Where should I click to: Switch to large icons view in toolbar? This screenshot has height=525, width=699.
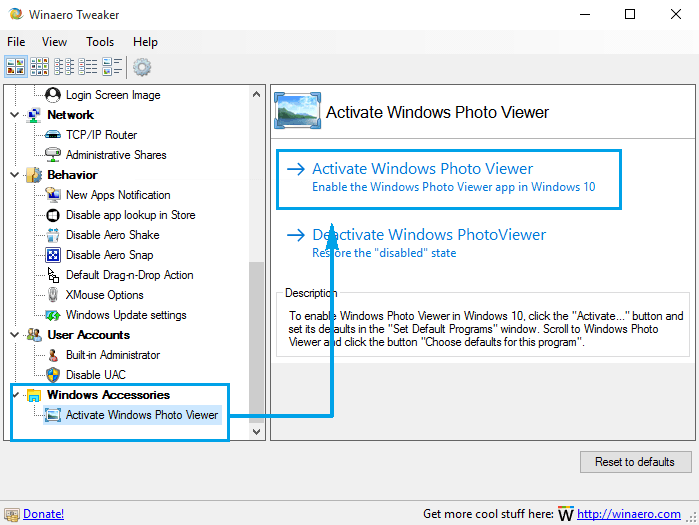tap(16, 67)
